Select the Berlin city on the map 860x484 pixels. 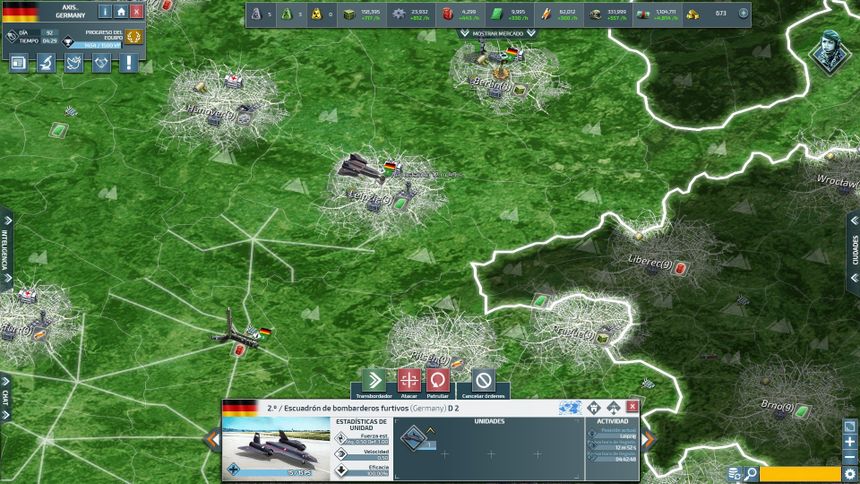[492, 83]
